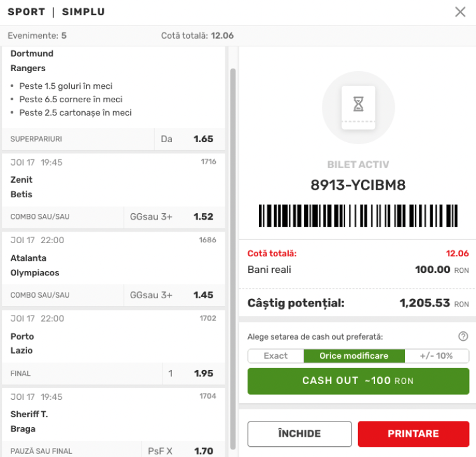
Task: Click the ÎNCHIDE button
Action: point(300,434)
